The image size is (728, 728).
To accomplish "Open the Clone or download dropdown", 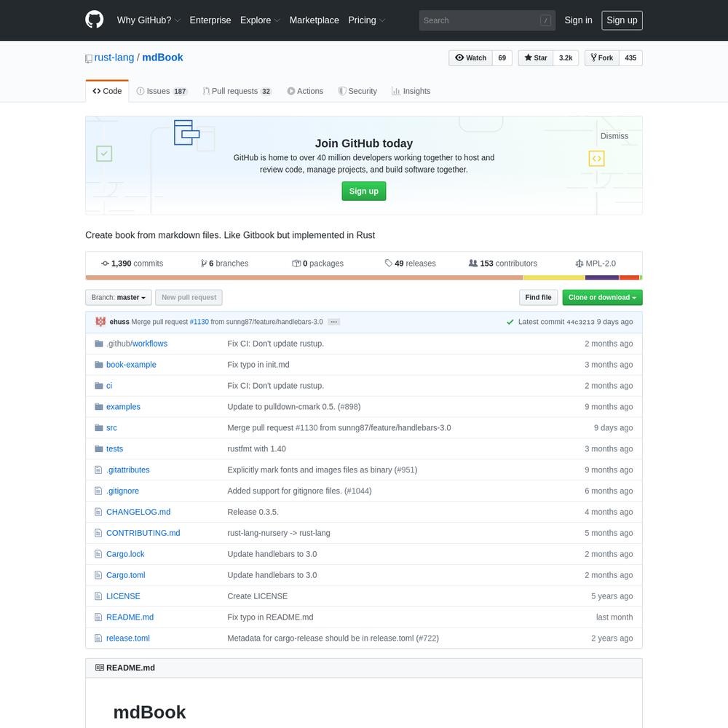I will click(602, 298).
